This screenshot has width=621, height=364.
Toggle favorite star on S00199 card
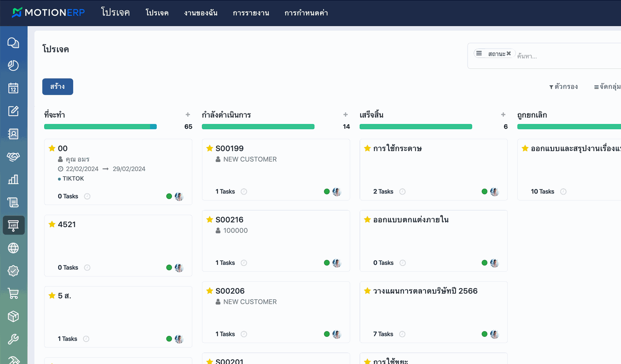pos(209,149)
